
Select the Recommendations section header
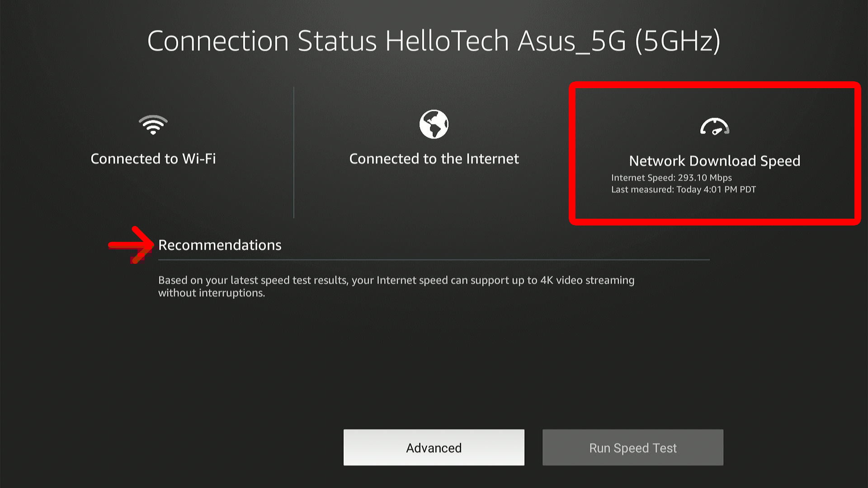pos(220,244)
